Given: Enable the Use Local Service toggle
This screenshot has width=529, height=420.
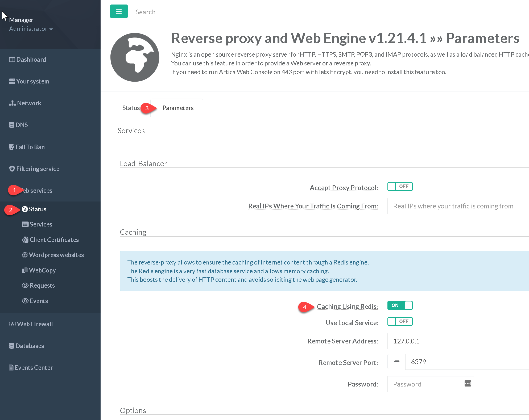Looking at the screenshot, I should pyautogui.click(x=400, y=322).
